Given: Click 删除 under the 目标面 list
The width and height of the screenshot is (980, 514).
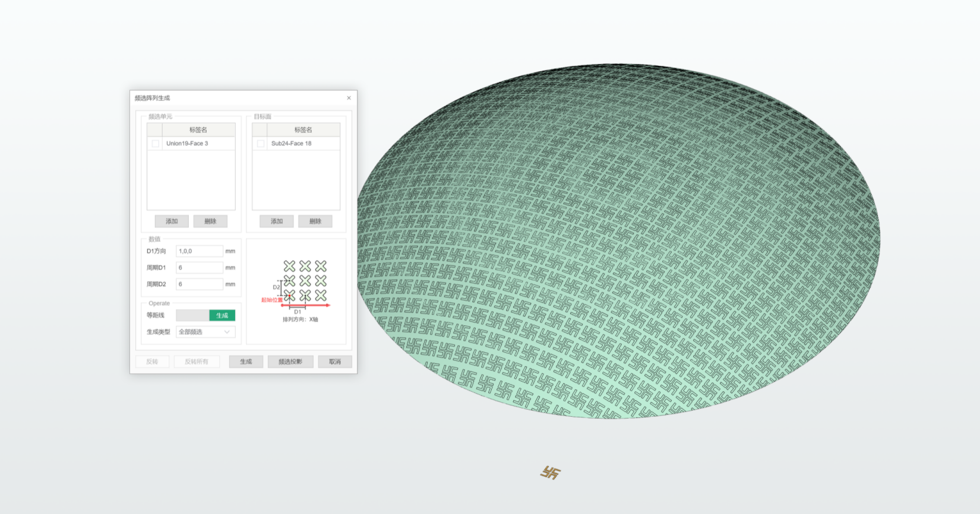Looking at the screenshot, I should pyautogui.click(x=315, y=221).
